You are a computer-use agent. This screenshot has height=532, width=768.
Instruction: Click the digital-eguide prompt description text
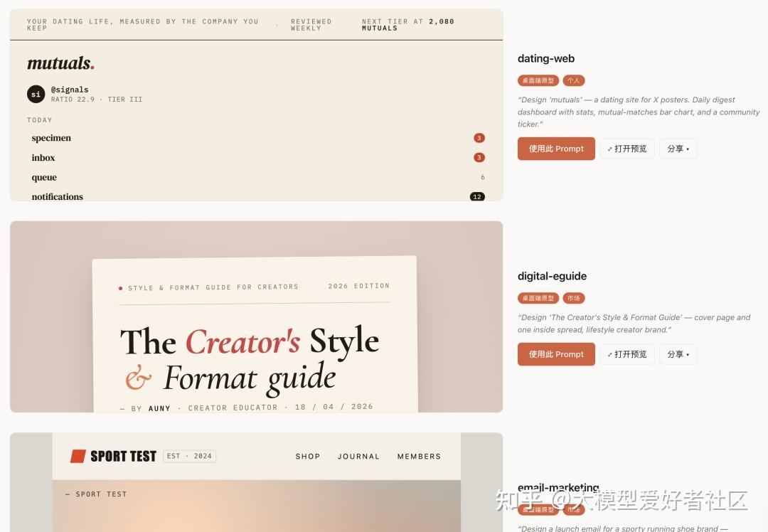click(634, 324)
